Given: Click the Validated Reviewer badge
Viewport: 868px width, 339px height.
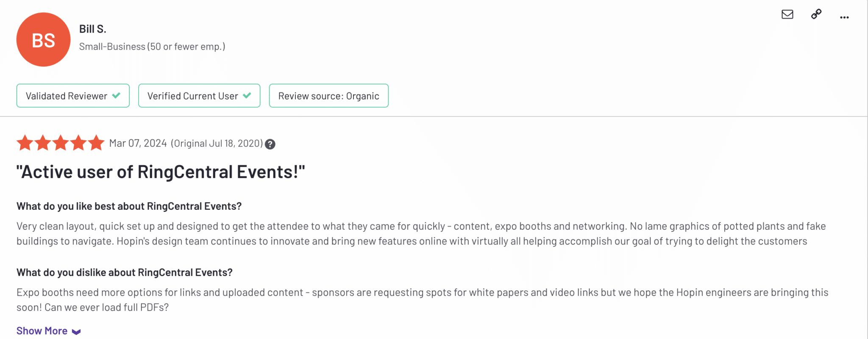Looking at the screenshot, I should 67,96.
